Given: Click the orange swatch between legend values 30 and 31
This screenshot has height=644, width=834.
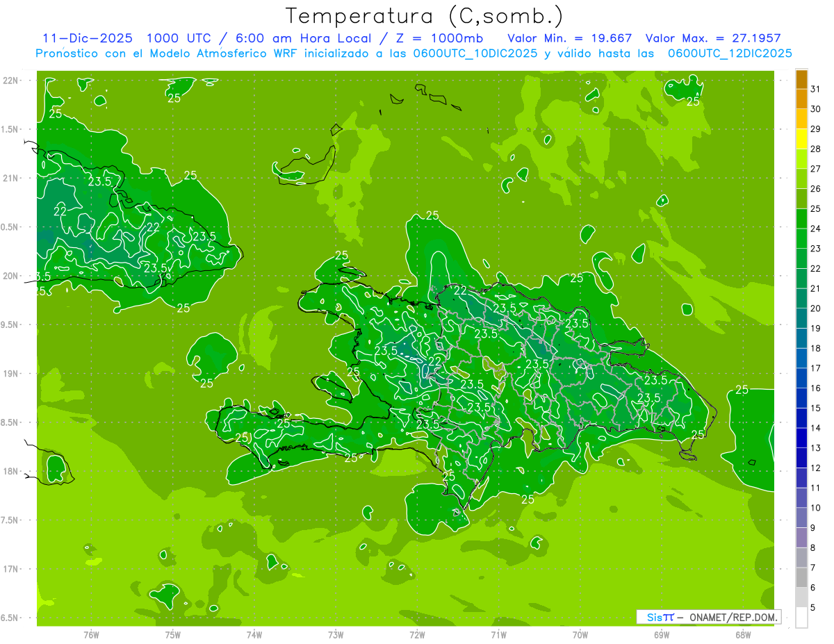Looking at the screenshot, I should point(801,99).
